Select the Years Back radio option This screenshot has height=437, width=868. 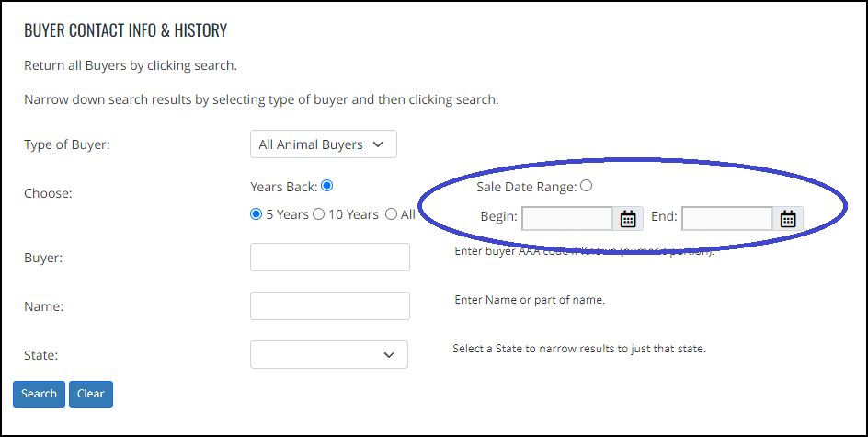click(327, 186)
